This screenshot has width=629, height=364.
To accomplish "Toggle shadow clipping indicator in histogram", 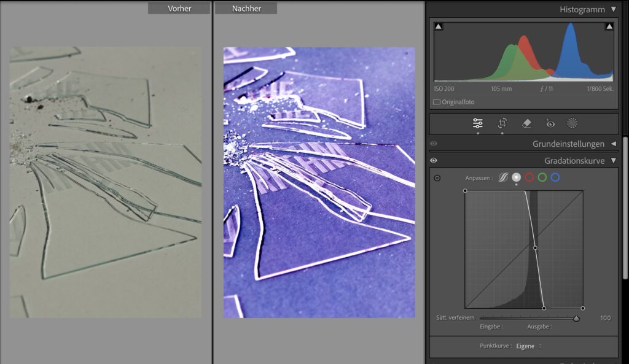I will [439, 26].
